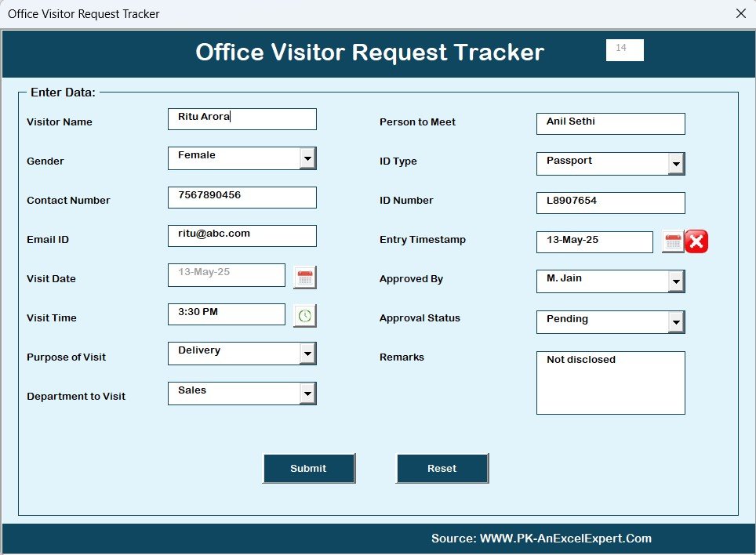Image resolution: width=756 pixels, height=555 pixels.
Task: Select the Visit Time field 3:30 PM
Action: (227, 314)
